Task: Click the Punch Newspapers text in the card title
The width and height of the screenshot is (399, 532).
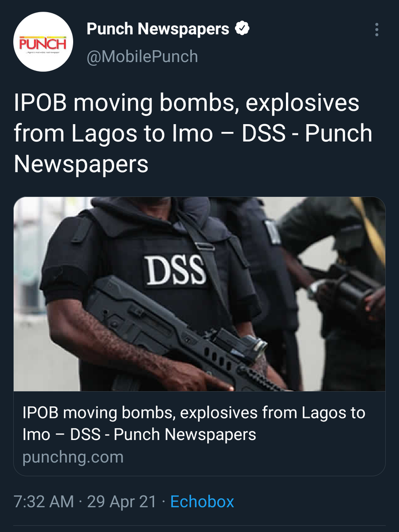Action: (185, 434)
